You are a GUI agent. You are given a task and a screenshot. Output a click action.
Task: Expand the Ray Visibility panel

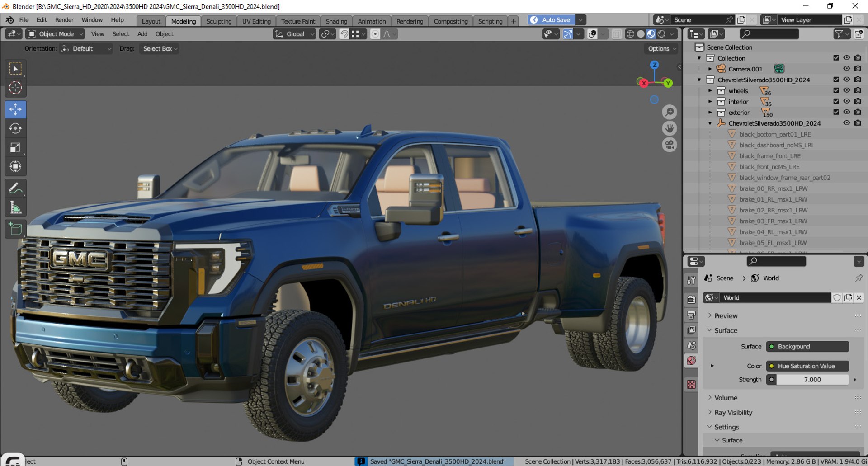[733, 413]
